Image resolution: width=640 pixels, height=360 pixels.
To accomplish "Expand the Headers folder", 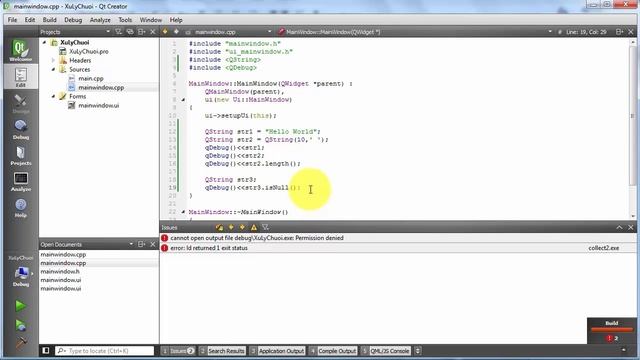I will (x=53, y=60).
